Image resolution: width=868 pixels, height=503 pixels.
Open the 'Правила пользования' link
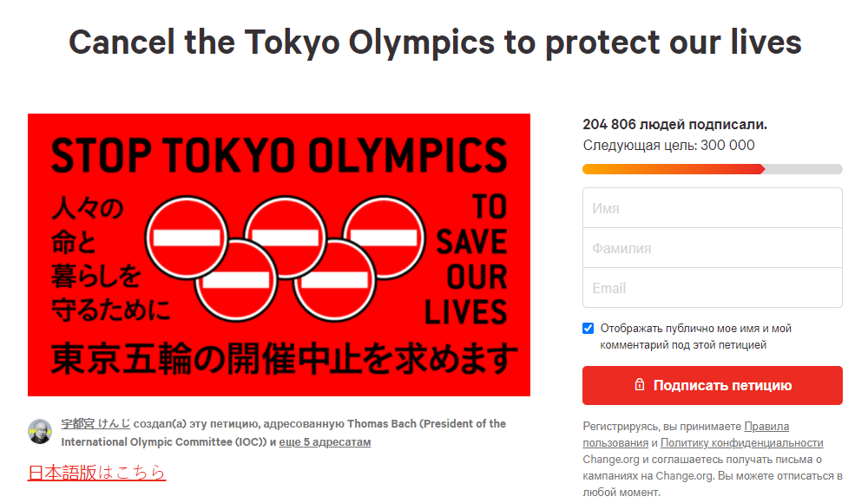(x=766, y=427)
